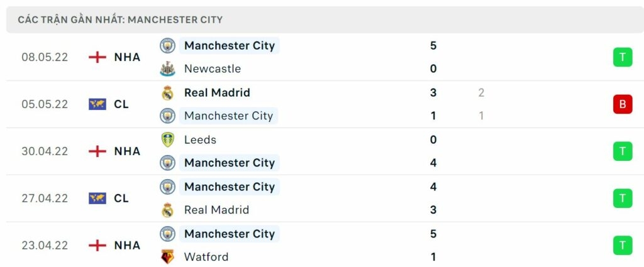Viewport: 644px width, 267px height.
Task: Click green T badge for Newcastle match
Action: click(x=623, y=57)
